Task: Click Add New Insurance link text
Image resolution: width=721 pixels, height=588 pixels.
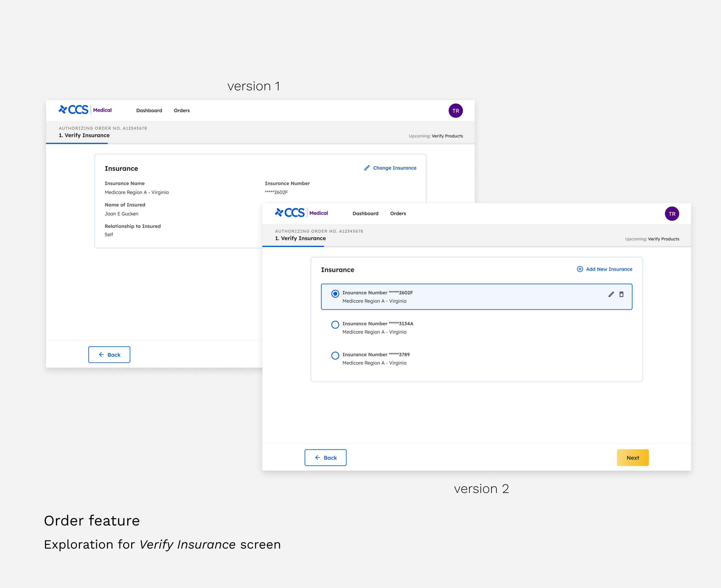Action: click(x=609, y=269)
